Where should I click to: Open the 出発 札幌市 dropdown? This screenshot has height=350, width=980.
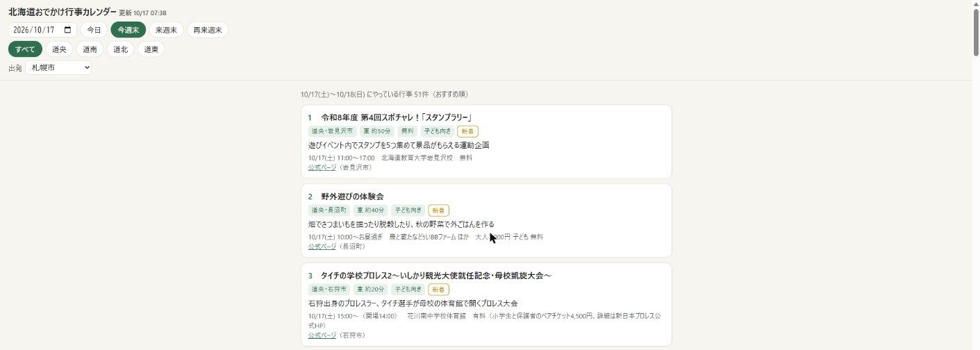[x=58, y=68]
